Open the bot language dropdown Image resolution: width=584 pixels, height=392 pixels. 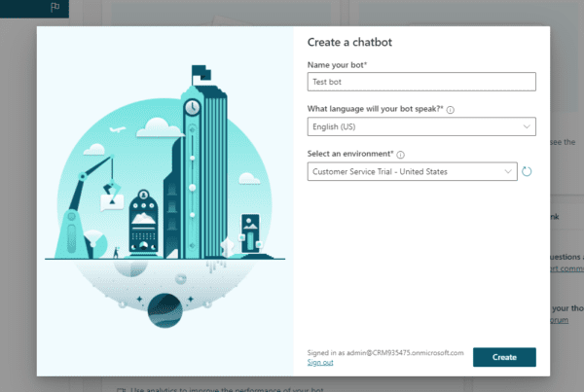click(x=420, y=126)
